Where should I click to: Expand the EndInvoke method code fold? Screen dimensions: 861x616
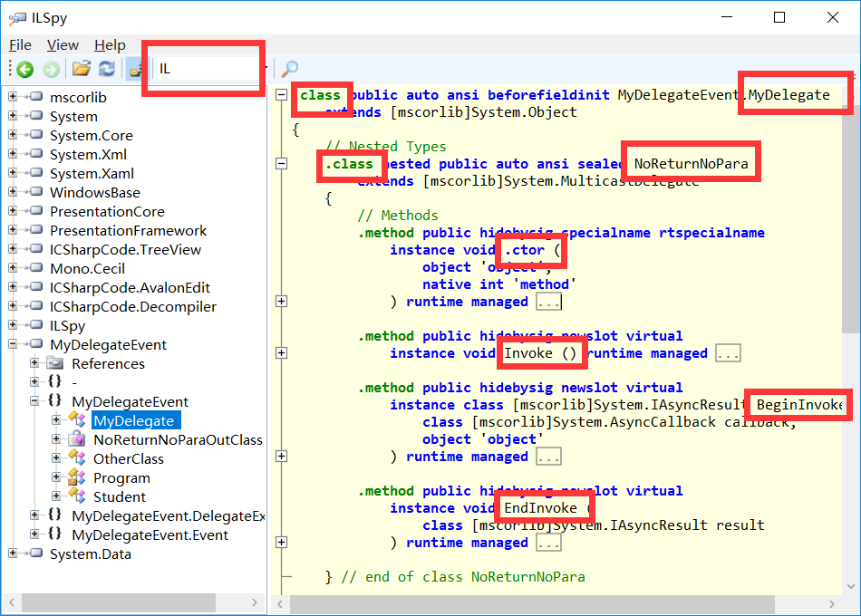pos(281,542)
